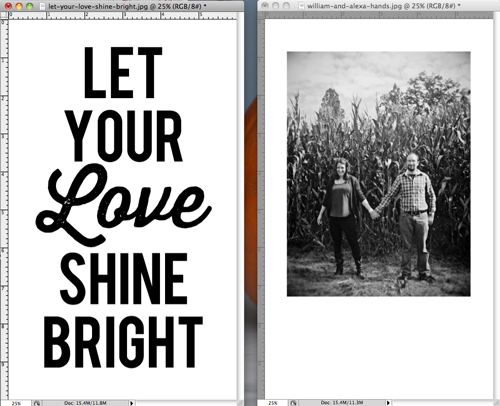This screenshot has height=406, width=500.
Task: Click the black-and-white couple photo in the right document
Action: click(379, 174)
